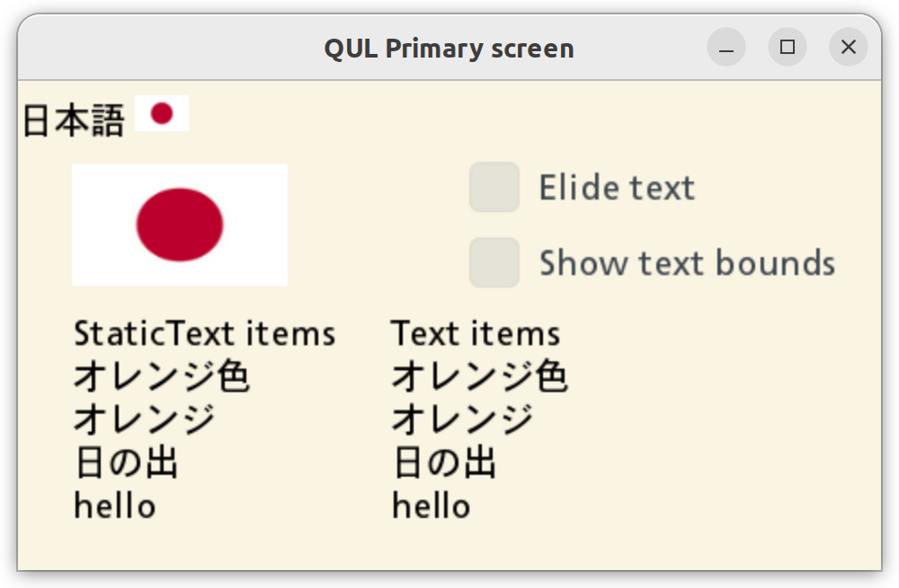The height and width of the screenshot is (588, 899).
Task: Click the "Show text bounds" label text
Action: 687,263
